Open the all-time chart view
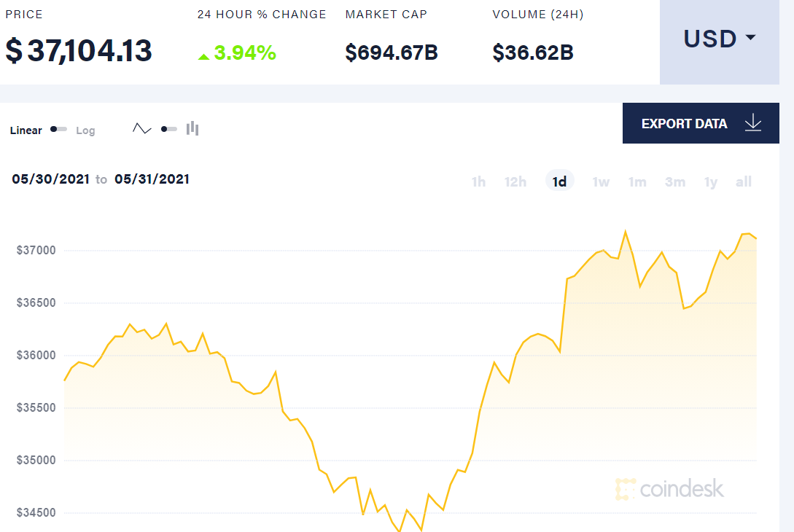 tap(744, 181)
